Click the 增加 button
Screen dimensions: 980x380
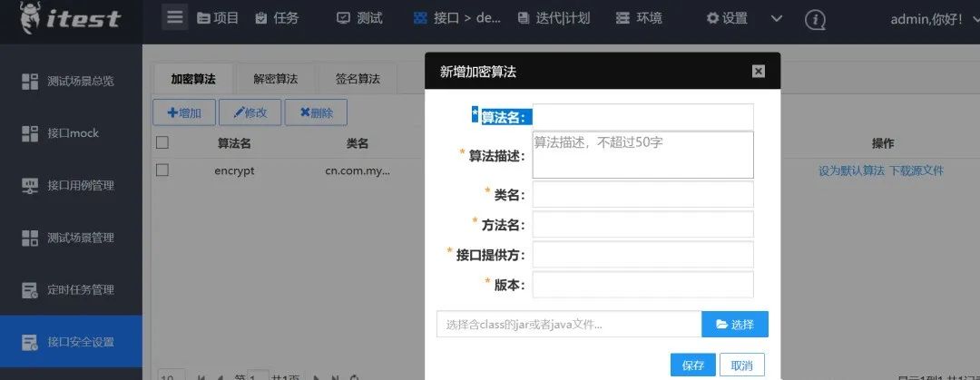point(184,112)
